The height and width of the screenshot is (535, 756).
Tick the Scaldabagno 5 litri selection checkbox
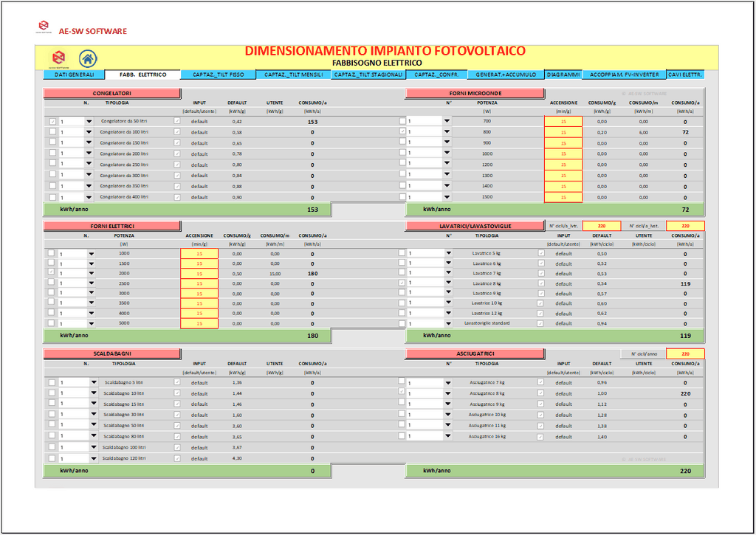point(52,382)
